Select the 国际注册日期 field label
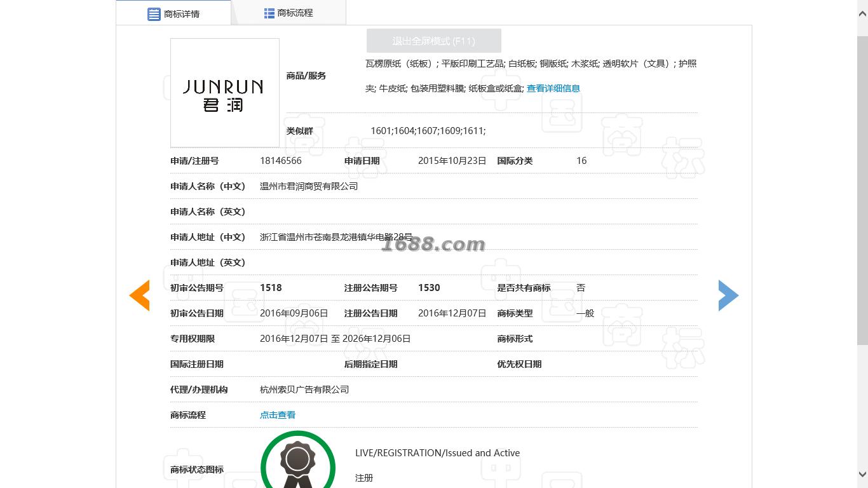 tap(197, 364)
